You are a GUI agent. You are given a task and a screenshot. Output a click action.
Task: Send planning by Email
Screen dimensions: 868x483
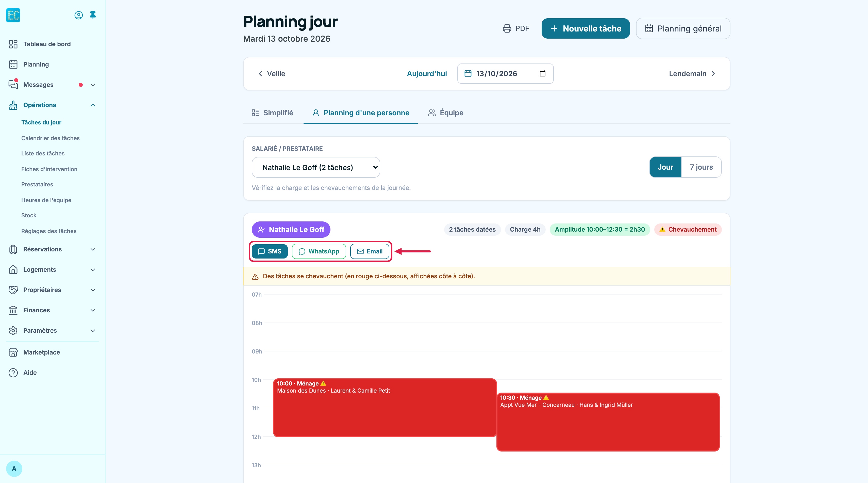coord(370,251)
